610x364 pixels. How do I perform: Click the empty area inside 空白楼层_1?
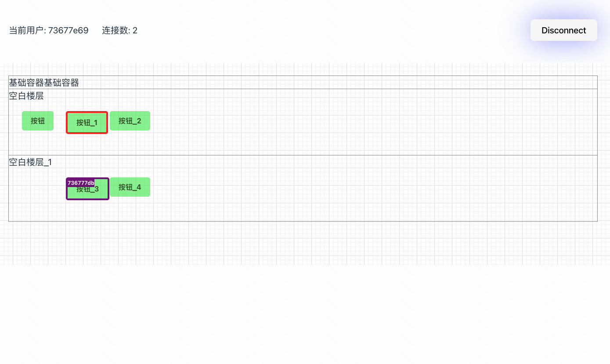[307, 202]
